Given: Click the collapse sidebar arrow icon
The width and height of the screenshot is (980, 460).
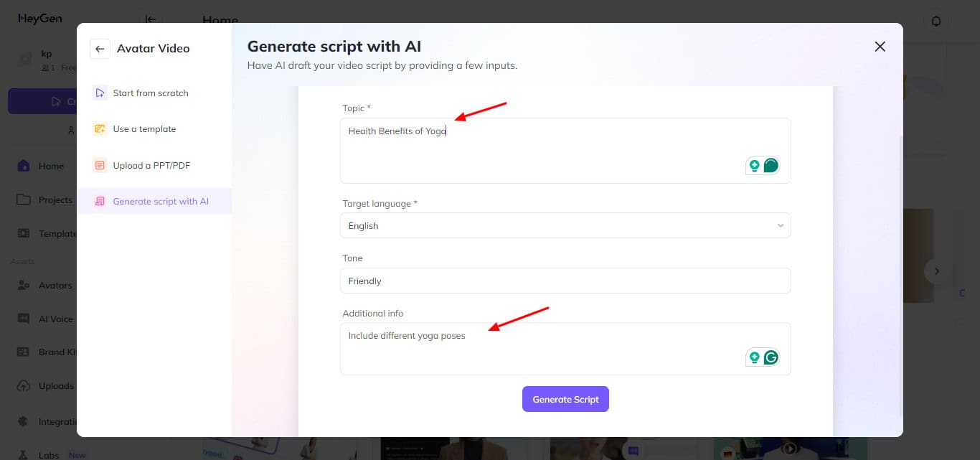Looking at the screenshot, I should click(x=150, y=20).
